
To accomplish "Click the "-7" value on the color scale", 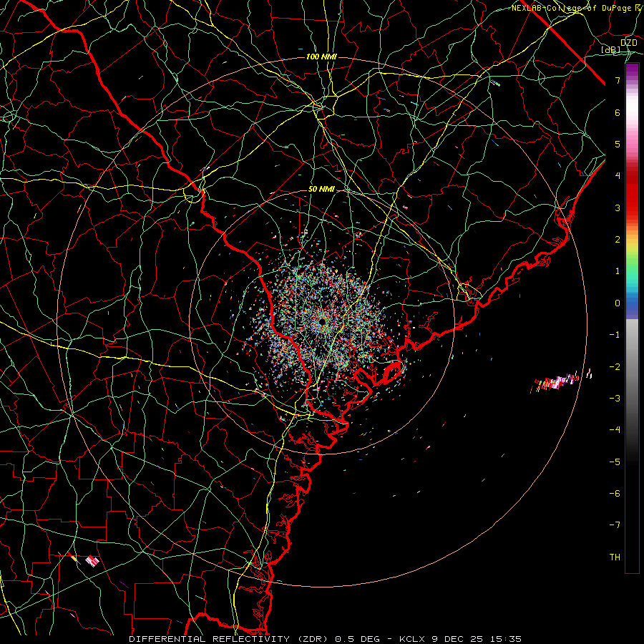I will coord(615,525).
